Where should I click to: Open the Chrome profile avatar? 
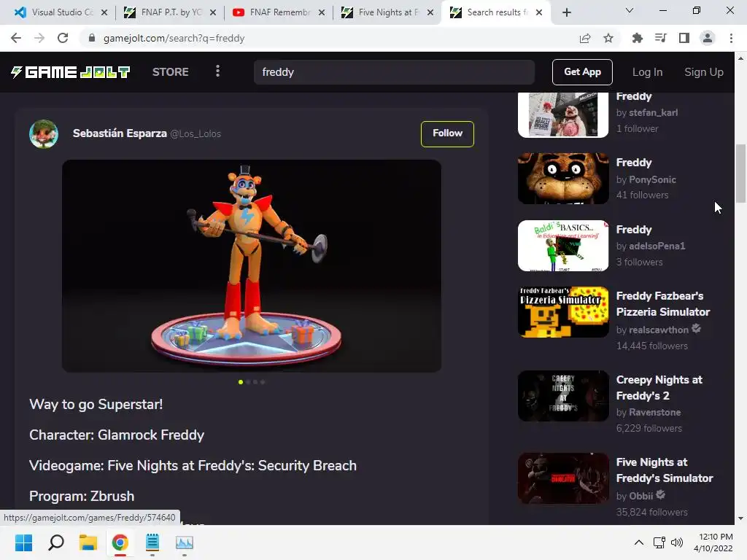(x=708, y=38)
